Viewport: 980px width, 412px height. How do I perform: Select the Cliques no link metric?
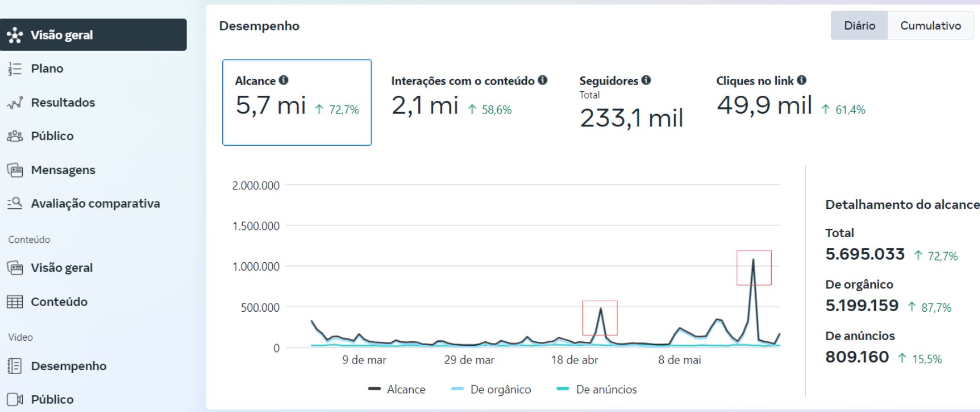click(790, 97)
